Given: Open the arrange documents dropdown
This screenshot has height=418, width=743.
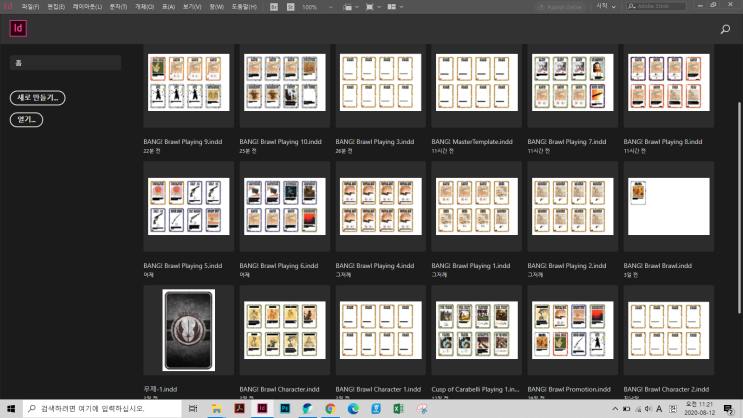Looking at the screenshot, I should tap(395, 7).
